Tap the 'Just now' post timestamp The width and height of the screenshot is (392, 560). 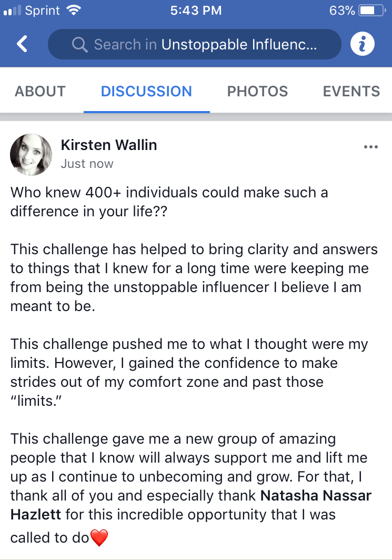(x=87, y=164)
